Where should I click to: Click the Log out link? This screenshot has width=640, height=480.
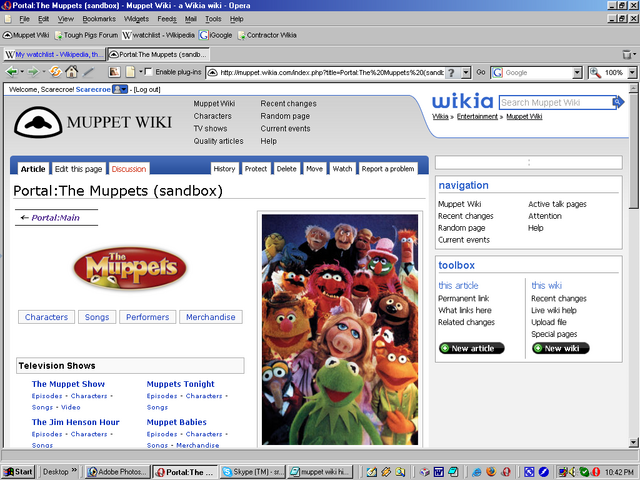point(147,89)
